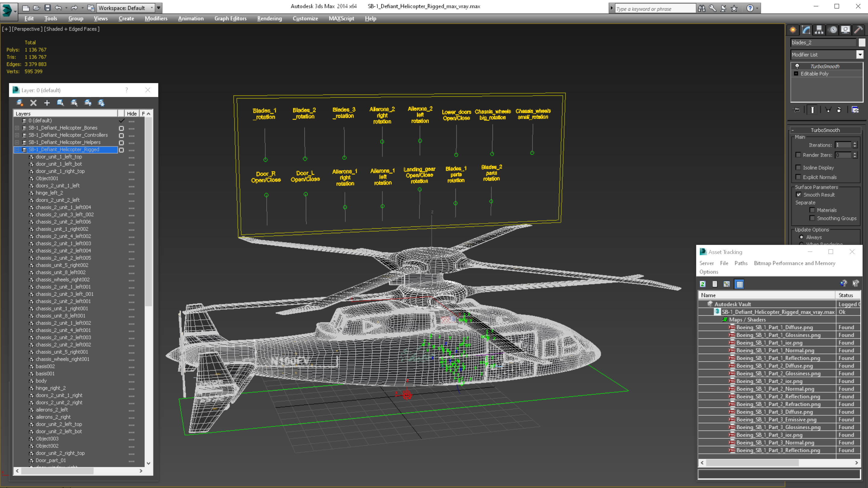Open the Hierarchy command panel tab
This screenshot has height=488, width=868.
[x=819, y=30]
